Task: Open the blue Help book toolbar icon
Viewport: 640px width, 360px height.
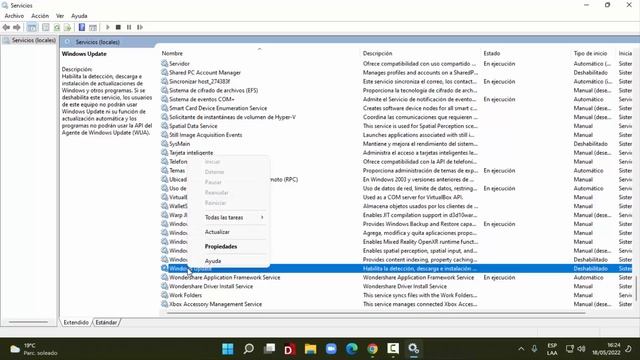Action: tap(82, 27)
